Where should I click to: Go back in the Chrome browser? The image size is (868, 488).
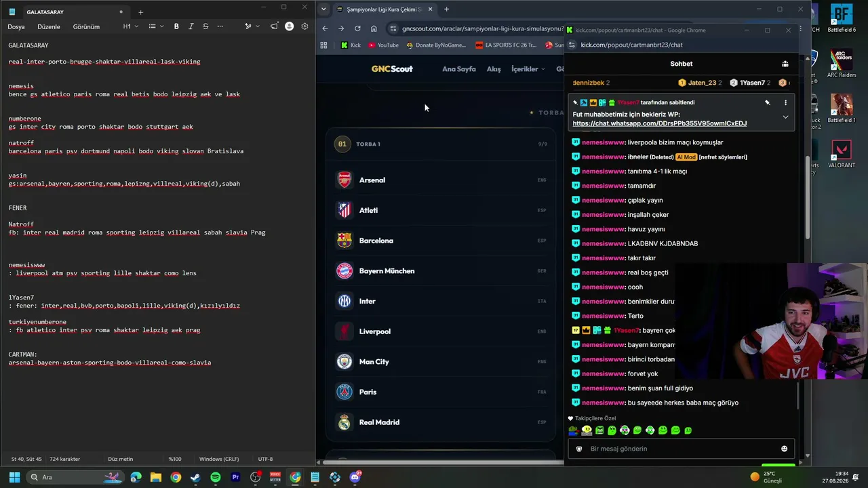(x=325, y=28)
